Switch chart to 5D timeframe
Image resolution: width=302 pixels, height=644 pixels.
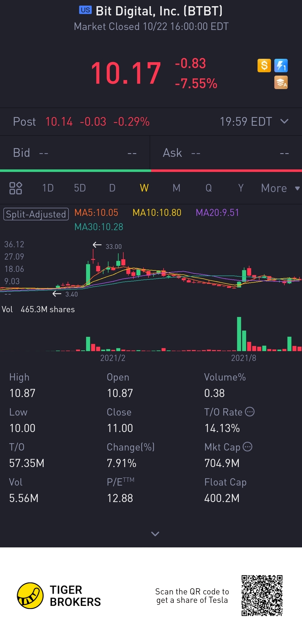click(80, 188)
